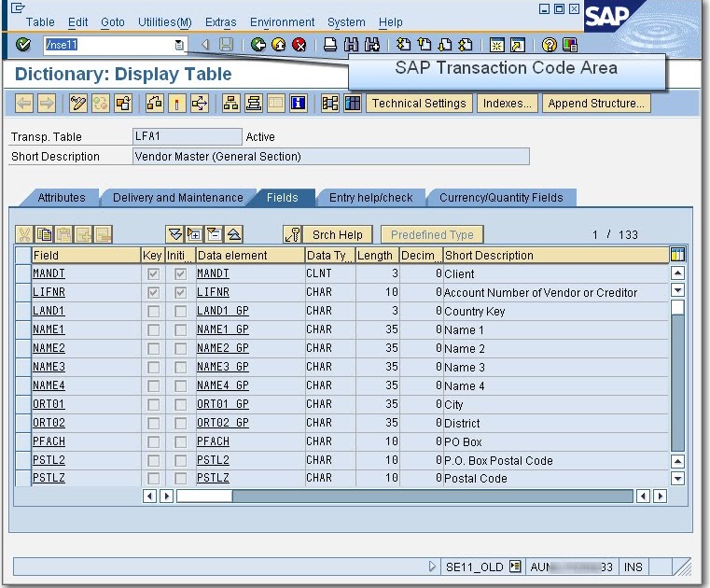Click the yellow Exit arrow icon
Image resolution: width=710 pixels, height=588 pixels.
278,45
